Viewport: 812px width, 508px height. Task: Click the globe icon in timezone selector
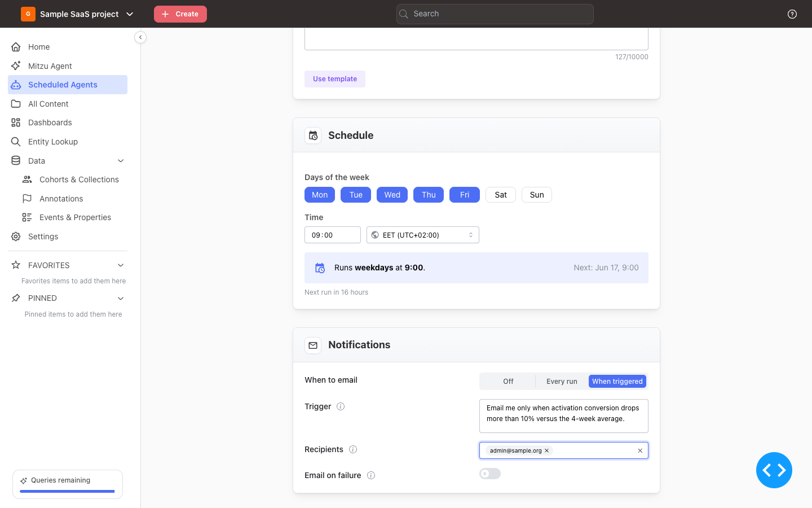pos(375,235)
